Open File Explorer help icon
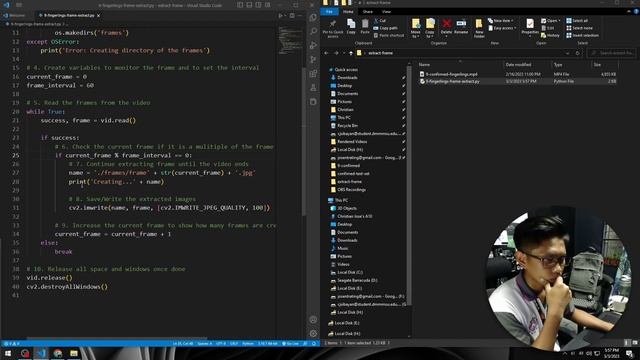 click(x=636, y=12)
